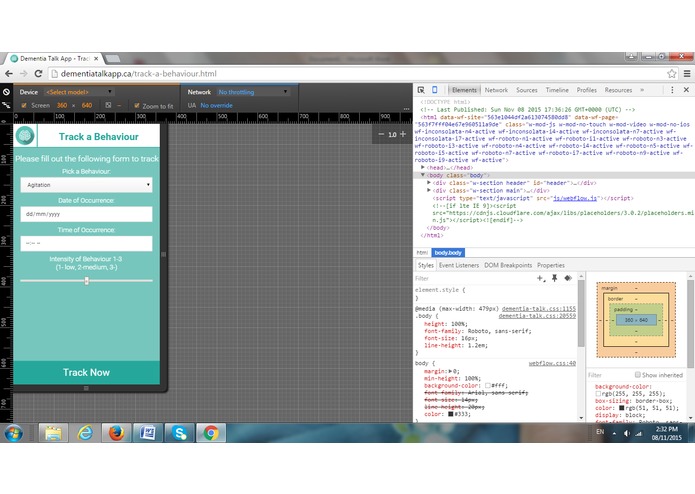
Task: Reload the page
Action: click(x=39, y=74)
